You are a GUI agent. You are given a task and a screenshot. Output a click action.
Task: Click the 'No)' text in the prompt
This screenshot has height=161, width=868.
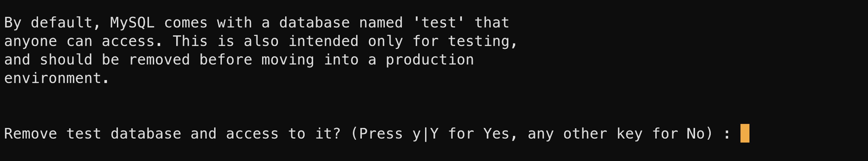[700, 134]
